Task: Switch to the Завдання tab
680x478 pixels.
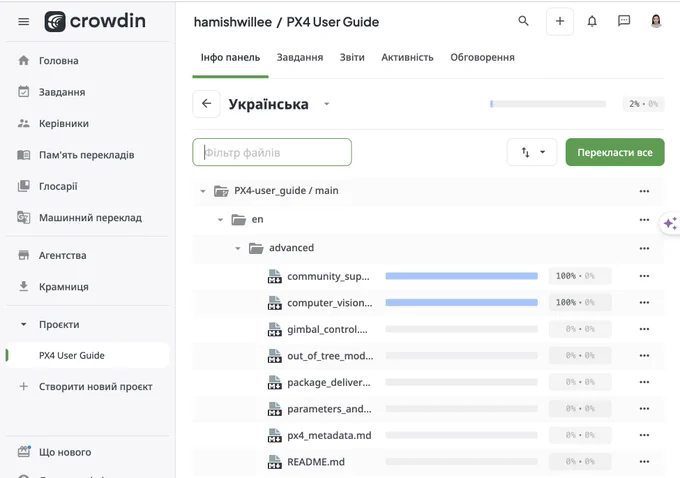Action: pyautogui.click(x=300, y=57)
